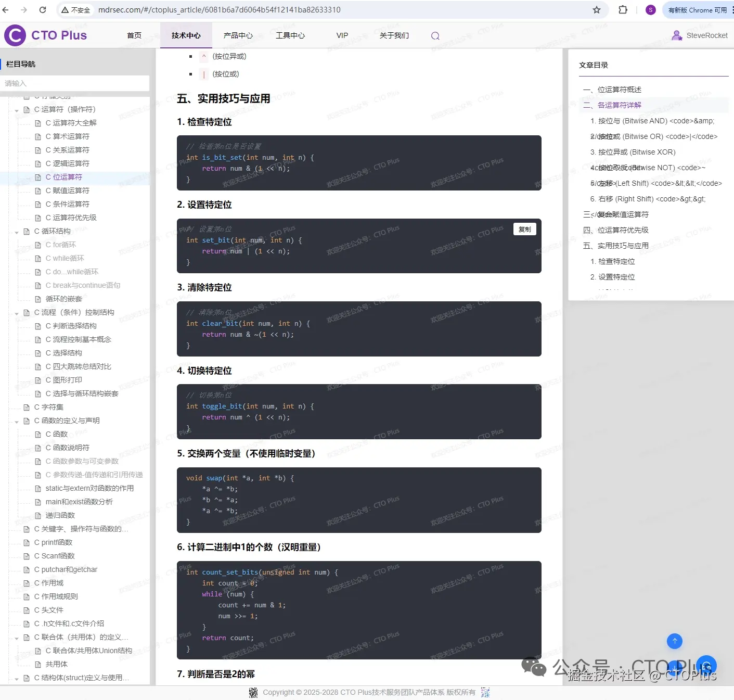The height and width of the screenshot is (700, 734).
Task: Collapse the C 循环结构 branch
Action: click(17, 232)
